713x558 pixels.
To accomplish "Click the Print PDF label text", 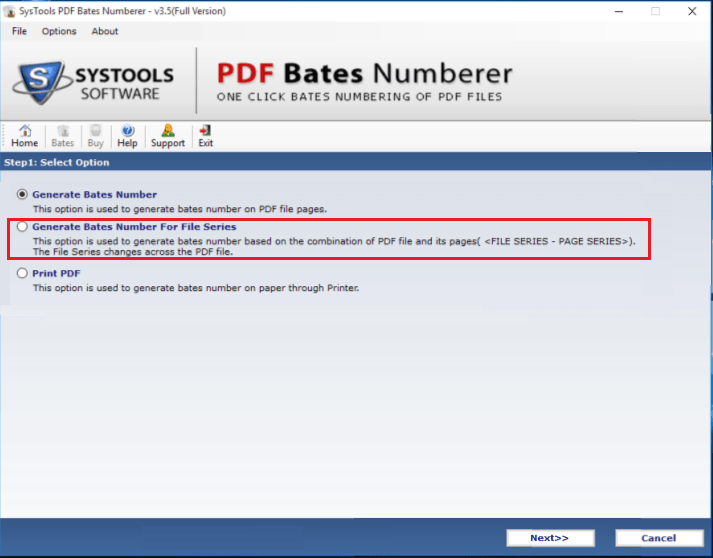I will pos(56,273).
